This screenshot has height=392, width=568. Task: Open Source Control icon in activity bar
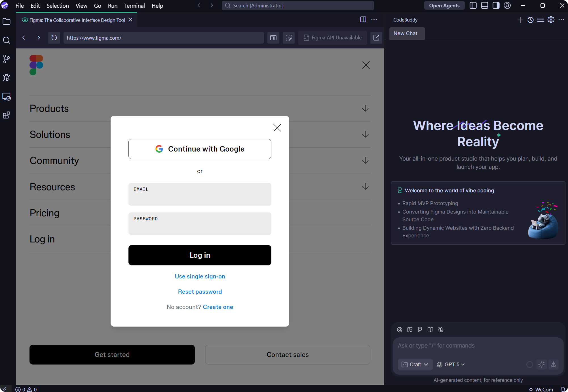(7, 59)
